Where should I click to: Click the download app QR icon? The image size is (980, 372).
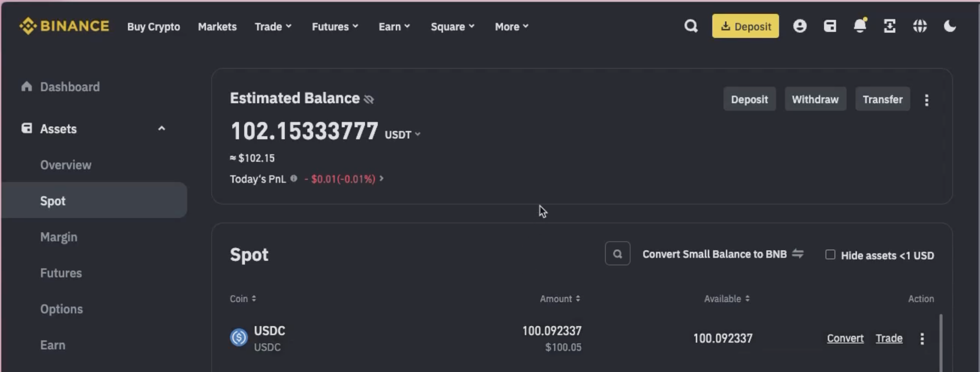(x=889, y=26)
